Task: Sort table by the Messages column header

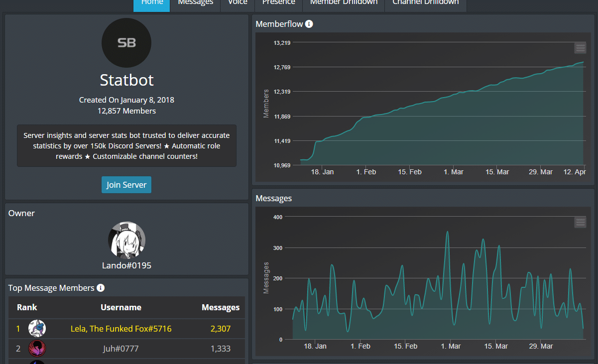Action: [221, 307]
